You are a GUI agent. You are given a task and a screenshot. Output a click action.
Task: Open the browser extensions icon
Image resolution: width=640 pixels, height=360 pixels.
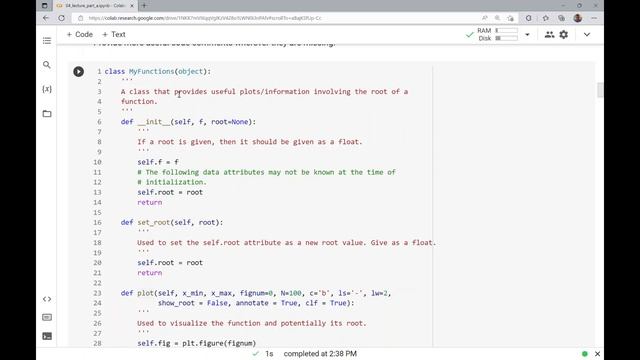coord(529,18)
